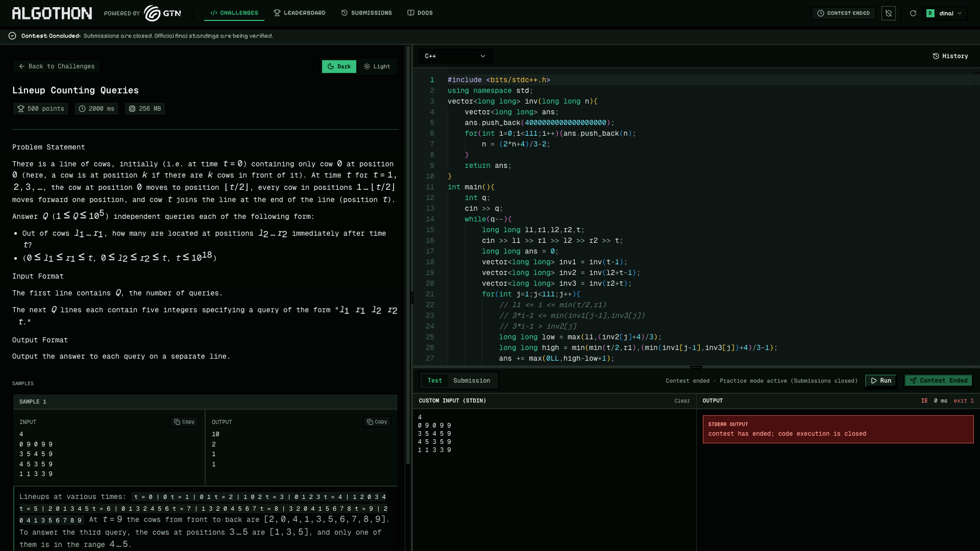Viewport: 980px width, 551px height.
Task: Click the check icon in Contest Concluded banner
Action: click(x=12, y=36)
